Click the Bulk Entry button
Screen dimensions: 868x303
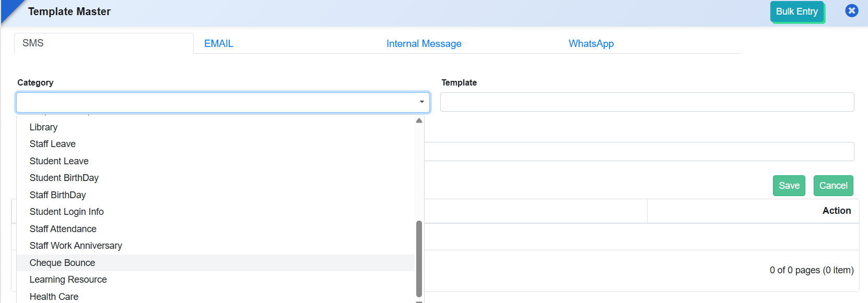point(796,11)
